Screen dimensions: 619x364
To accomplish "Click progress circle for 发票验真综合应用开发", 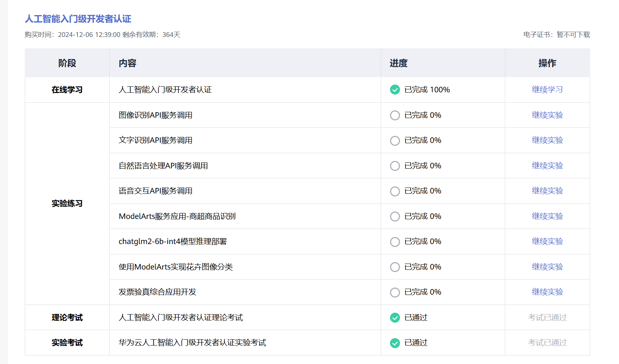I will click(x=395, y=292).
